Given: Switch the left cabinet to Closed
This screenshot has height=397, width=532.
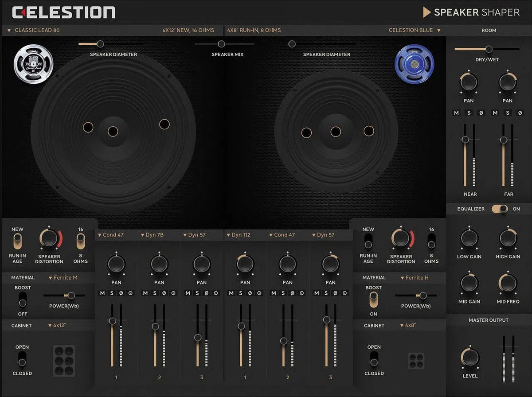Looking at the screenshot, I should pyautogui.click(x=22, y=363).
